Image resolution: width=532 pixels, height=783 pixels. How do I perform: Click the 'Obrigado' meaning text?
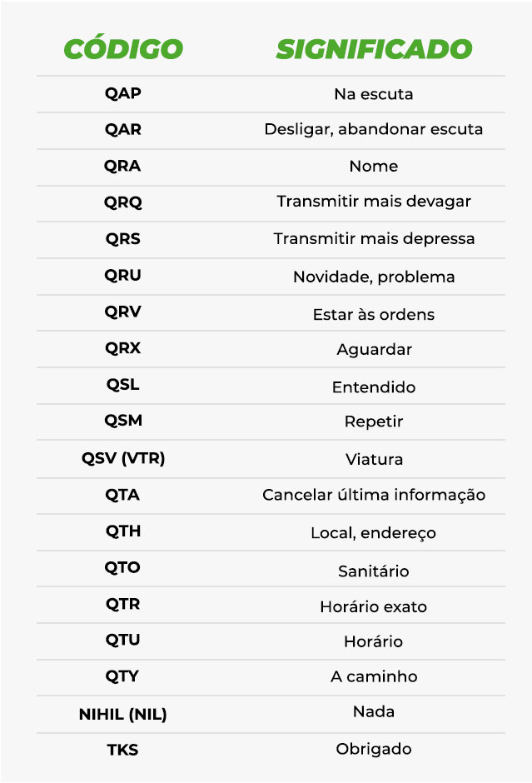374,749
